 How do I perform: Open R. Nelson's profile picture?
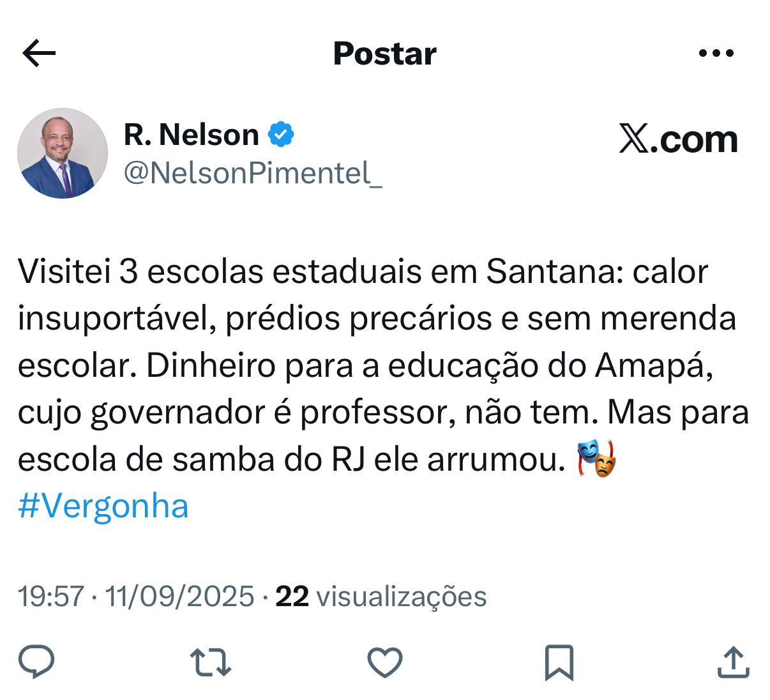(63, 153)
